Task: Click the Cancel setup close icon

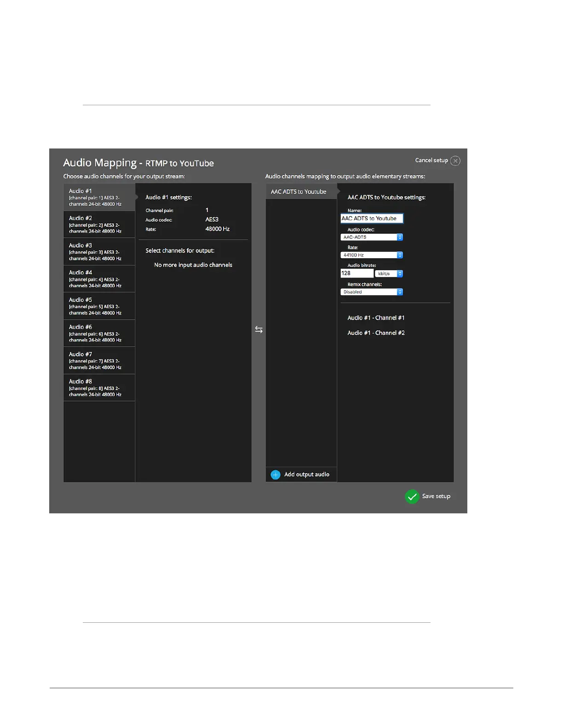Action: 455,161
